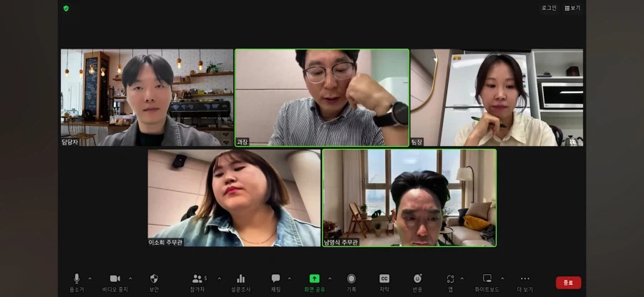Click the 남영식 주무관 name label
This screenshot has width=644, height=297.
pyautogui.click(x=341, y=243)
